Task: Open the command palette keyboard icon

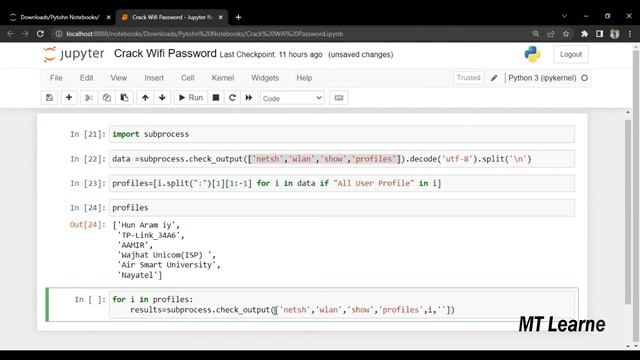Action: coord(339,98)
